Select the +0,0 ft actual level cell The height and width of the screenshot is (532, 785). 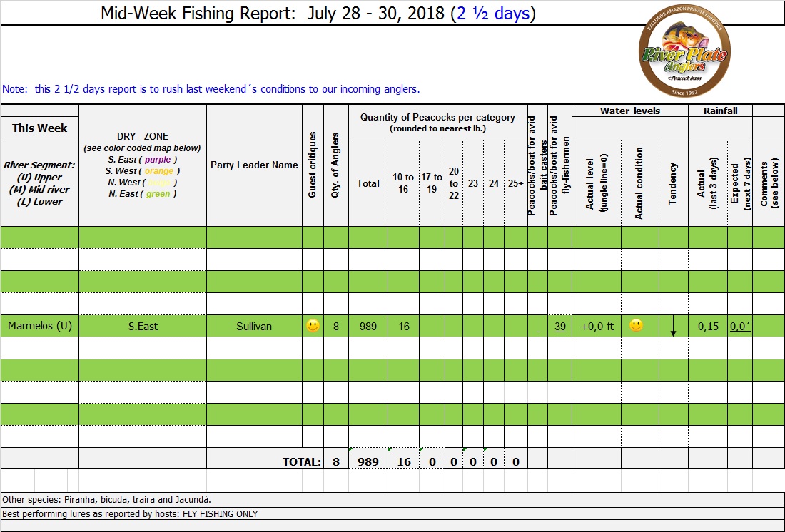597,327
